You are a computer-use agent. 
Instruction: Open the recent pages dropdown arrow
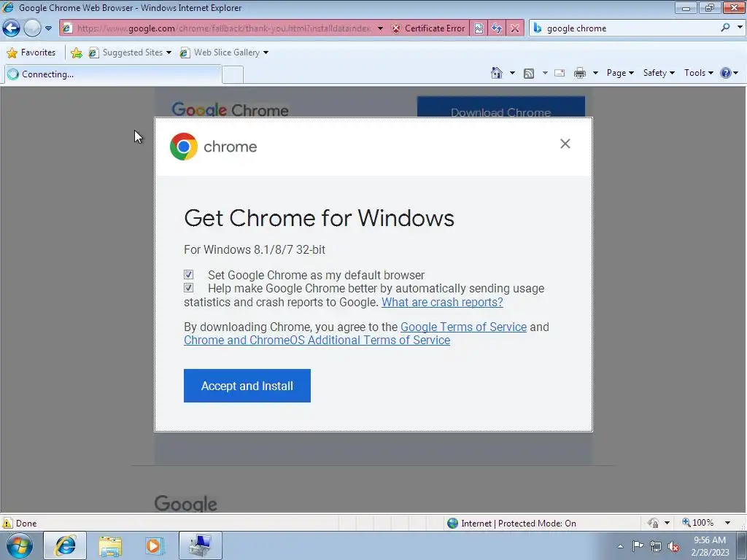click(x=48, y=28)
